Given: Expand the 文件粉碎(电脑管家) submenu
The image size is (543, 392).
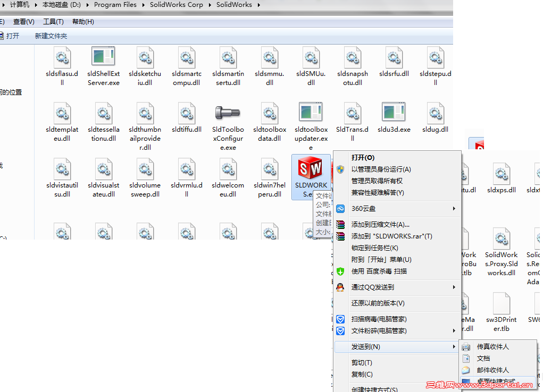Looking at the screenshot, I should tap(397, 331).
